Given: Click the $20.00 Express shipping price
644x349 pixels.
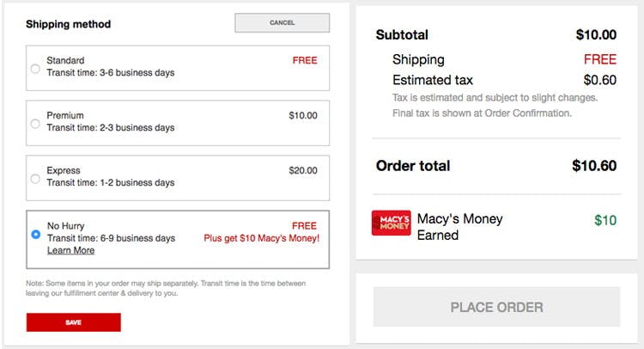Looking at the screenshot, I should click(x=303, y=170).
